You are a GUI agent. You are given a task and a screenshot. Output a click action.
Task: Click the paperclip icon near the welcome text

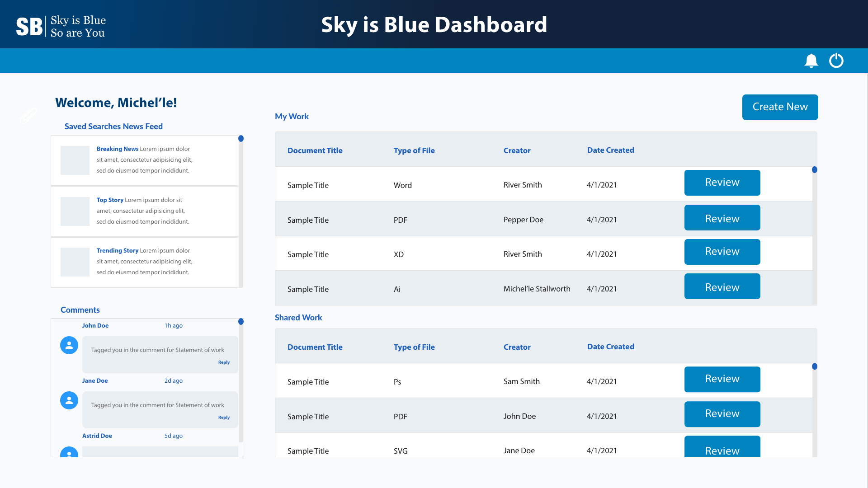(x=28, y=116)
